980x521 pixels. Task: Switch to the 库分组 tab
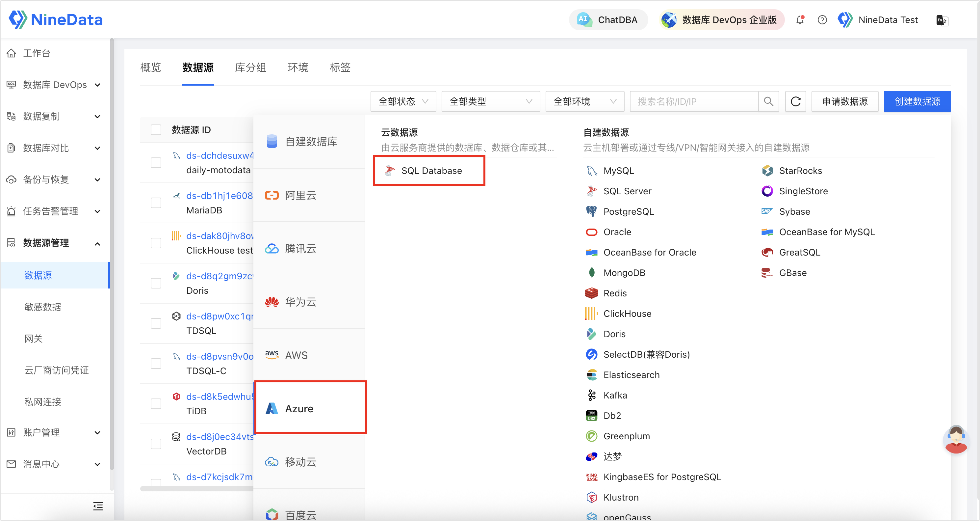(x=250, y=68)
